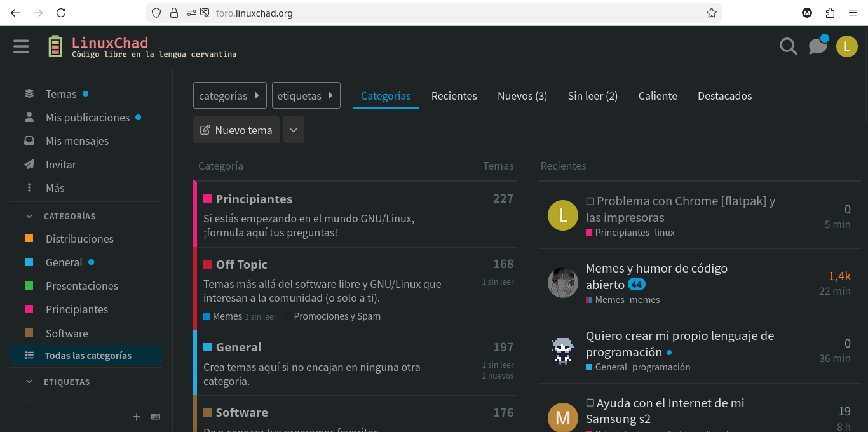Switch to the Sin leer (2) tab

592,96
